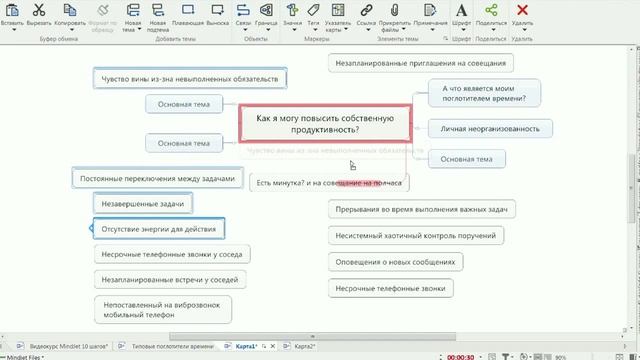Click the Вставить (Paste) clipboard icon
Screen dimensions: 640x360
pos(12,10)
